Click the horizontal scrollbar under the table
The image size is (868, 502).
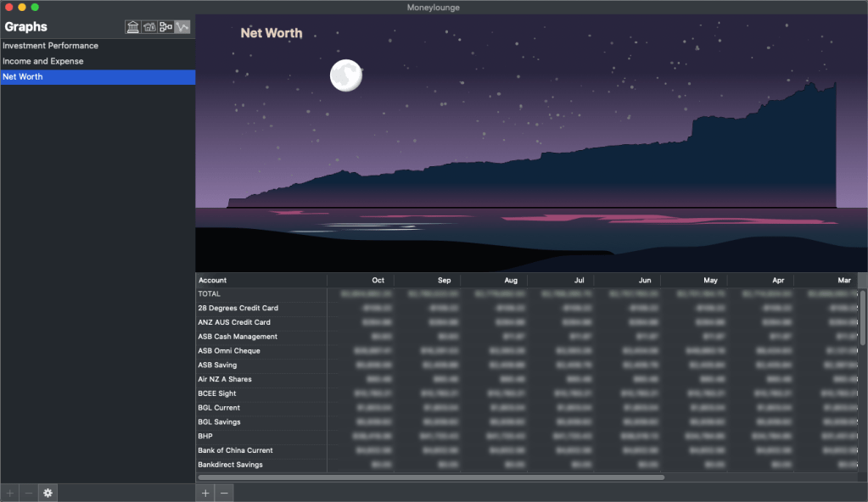[431, 477]
